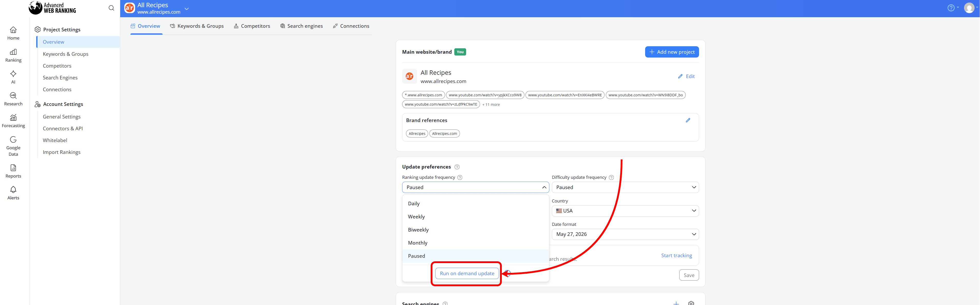
Task: Switch to the Competitors tab
Action: coord(252,26)
